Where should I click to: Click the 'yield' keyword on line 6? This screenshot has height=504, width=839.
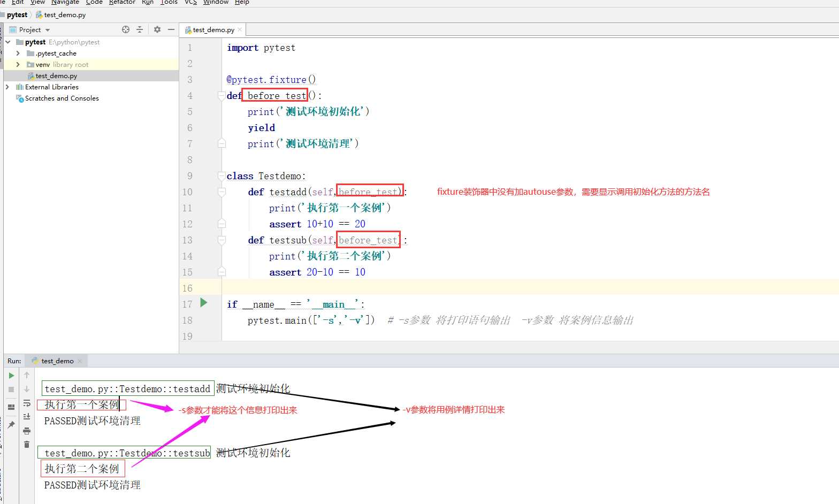(x=261, y=128)
